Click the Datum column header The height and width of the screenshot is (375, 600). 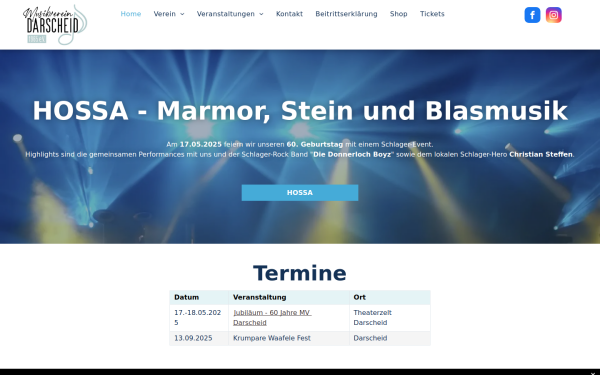(199, 297)
